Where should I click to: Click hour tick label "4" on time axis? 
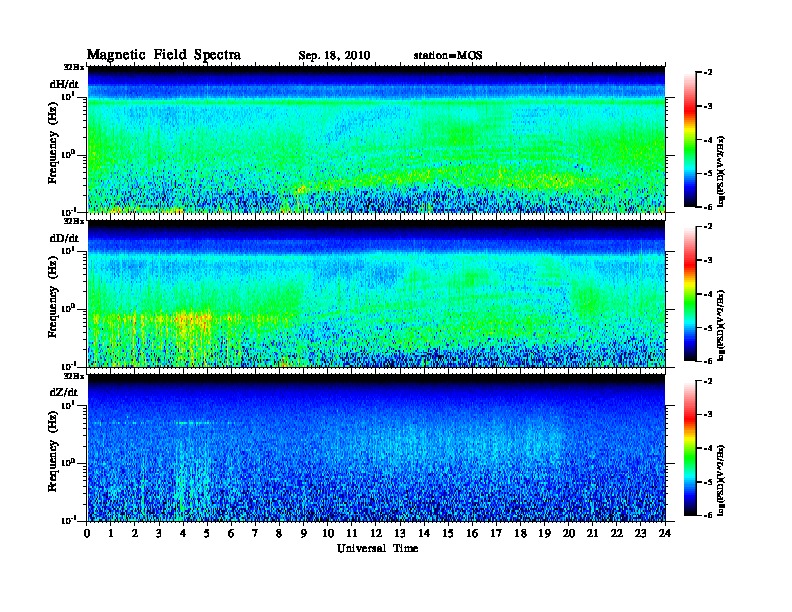click(183, 534)
